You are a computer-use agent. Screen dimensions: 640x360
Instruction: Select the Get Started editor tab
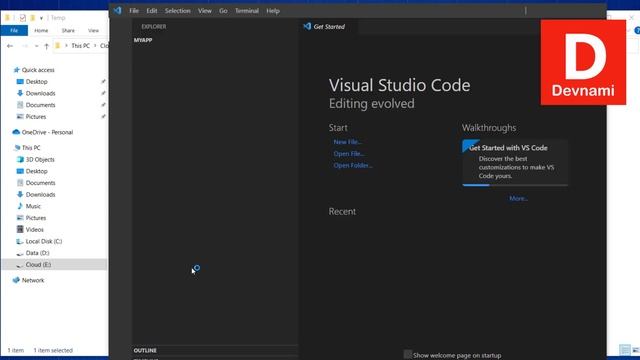pos(329,27)
